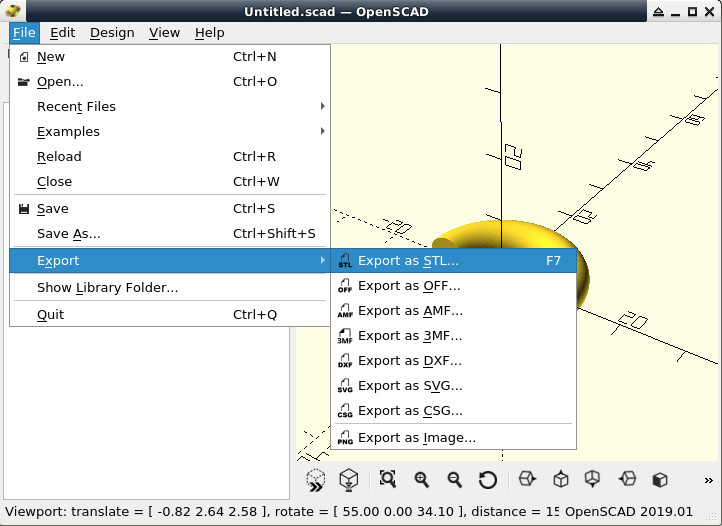Select Close in the File menu
This screenshot has height=526, width=722.
click(x=170, y=181)
